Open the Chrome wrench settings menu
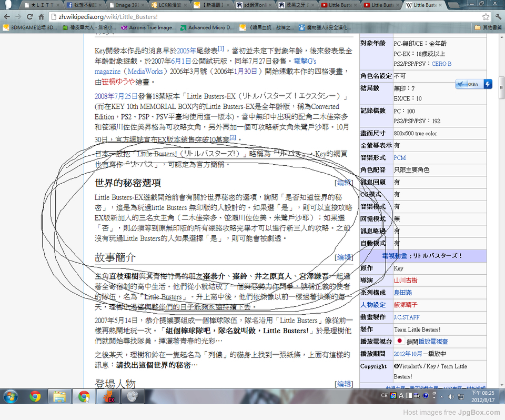 497,17
